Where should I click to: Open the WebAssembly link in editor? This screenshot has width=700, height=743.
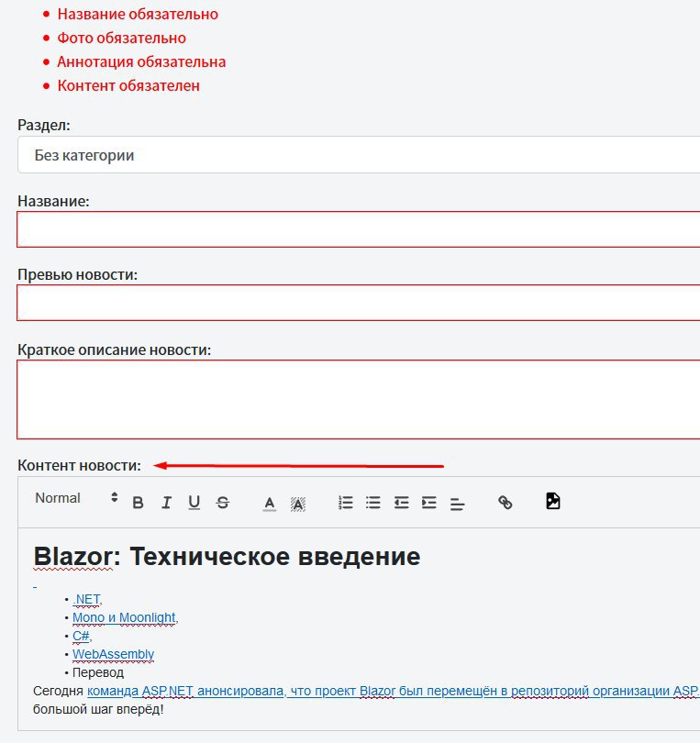pos(113,654)
